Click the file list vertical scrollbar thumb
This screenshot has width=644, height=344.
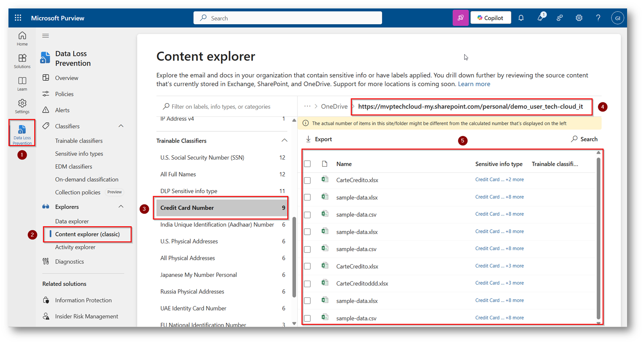tap(598, 238)
